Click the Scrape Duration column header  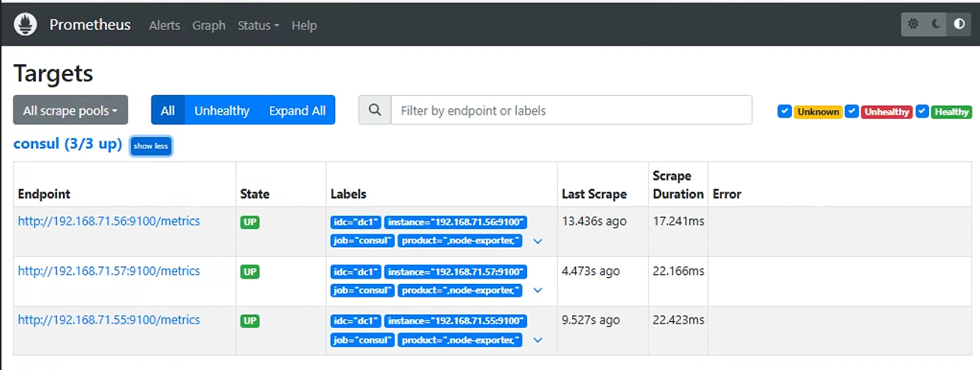[x=678, y=185]
